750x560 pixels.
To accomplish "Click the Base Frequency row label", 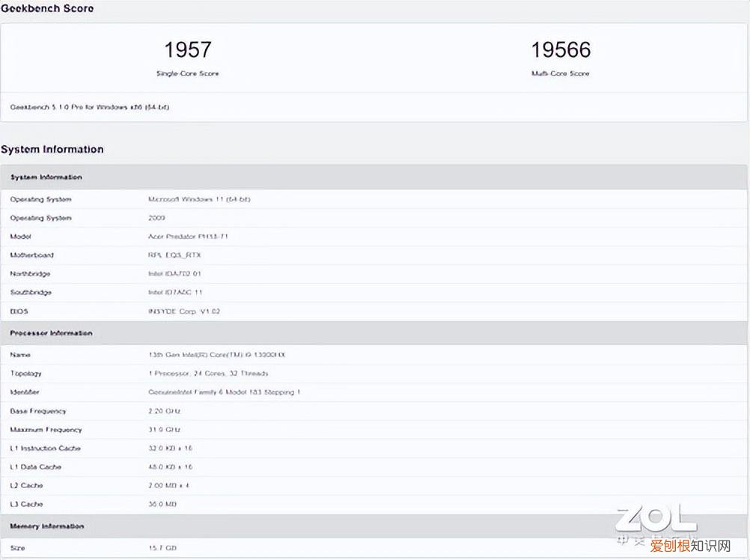I will [38, 411].
